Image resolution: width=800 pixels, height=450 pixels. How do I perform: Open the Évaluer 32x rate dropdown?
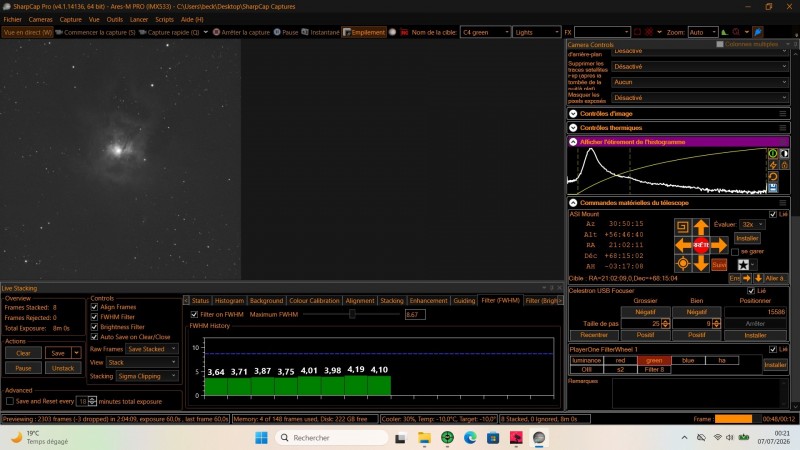[752, 224]
